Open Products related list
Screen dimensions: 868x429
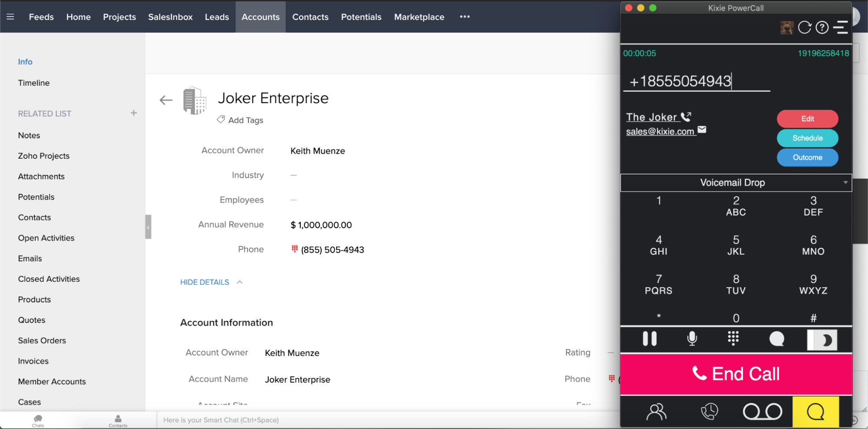pyautogui.click(x=34, y=299)
